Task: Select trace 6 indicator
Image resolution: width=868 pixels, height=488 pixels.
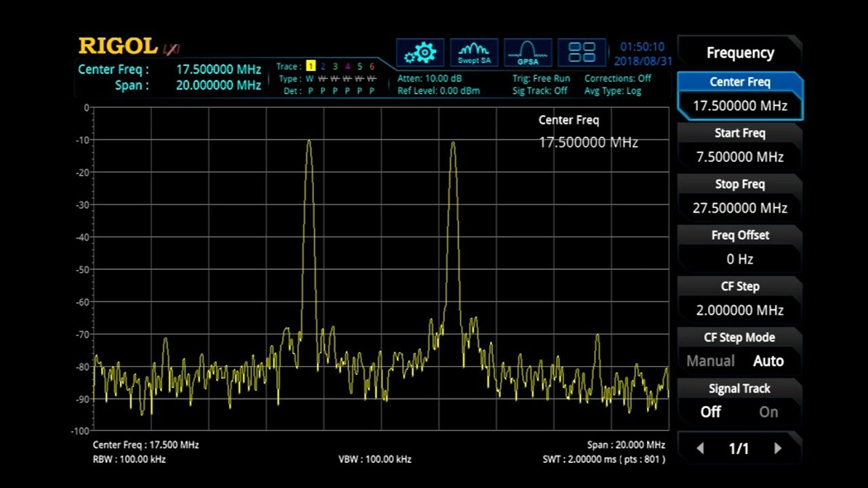Action: click(x=372, y=66)
